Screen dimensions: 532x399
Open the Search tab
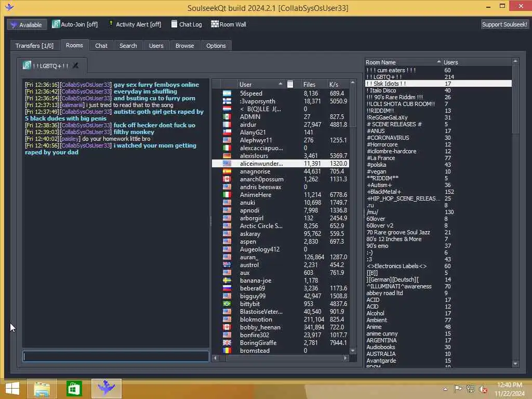[x=128, y=46]
